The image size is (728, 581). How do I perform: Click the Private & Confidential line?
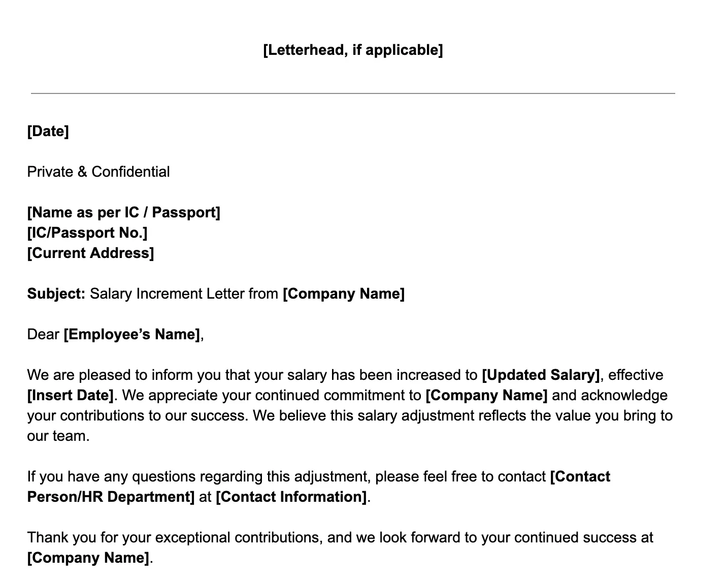98,172
